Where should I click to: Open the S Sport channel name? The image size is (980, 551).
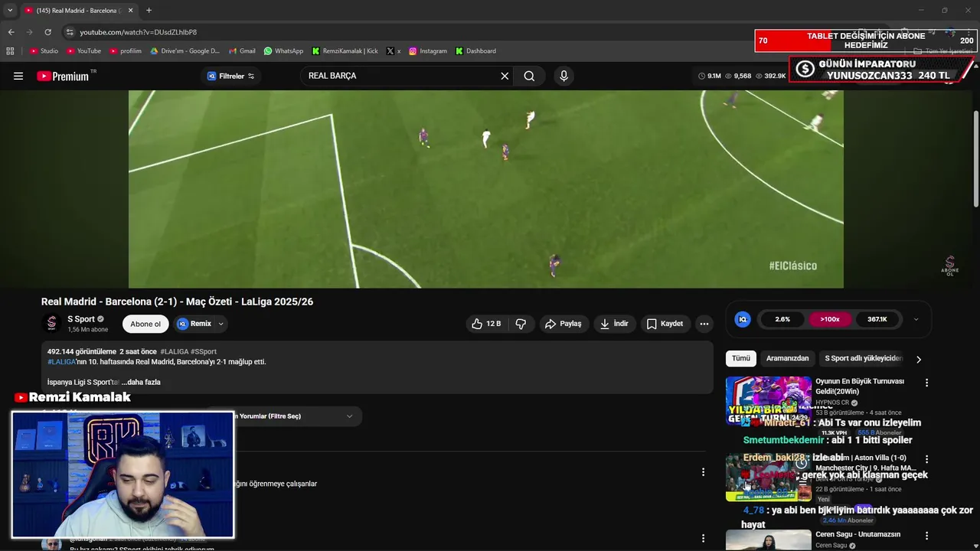[x=81, y=319]
